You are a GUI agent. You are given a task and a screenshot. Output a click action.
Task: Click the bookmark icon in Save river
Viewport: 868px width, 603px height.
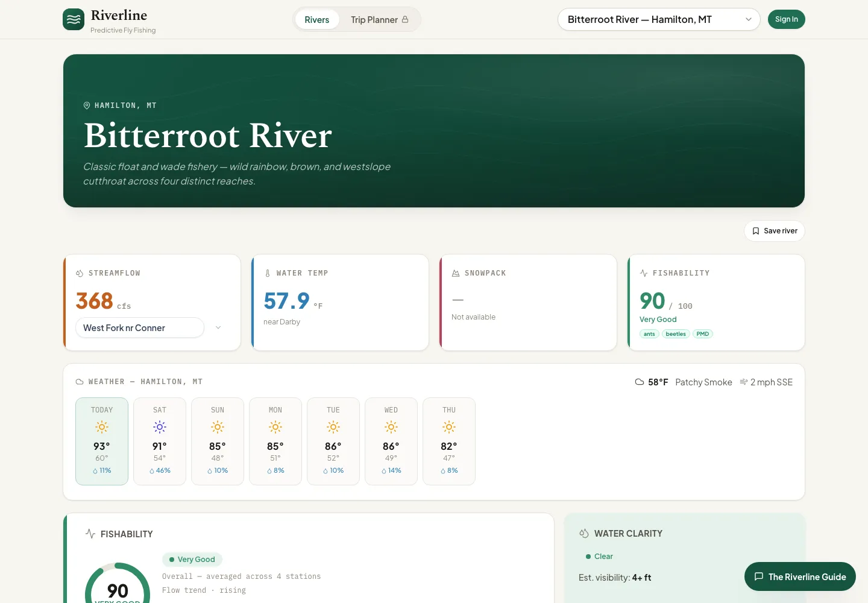click(756, 231)
